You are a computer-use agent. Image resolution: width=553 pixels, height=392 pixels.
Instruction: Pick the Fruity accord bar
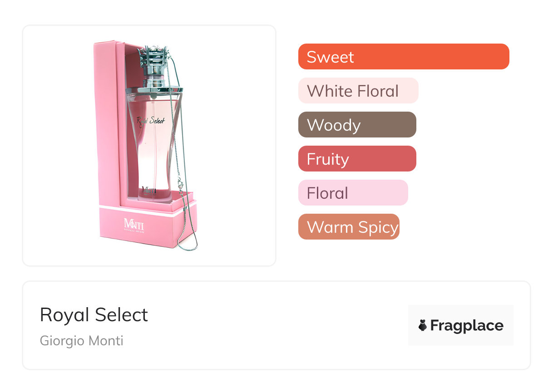pos(357,159)
